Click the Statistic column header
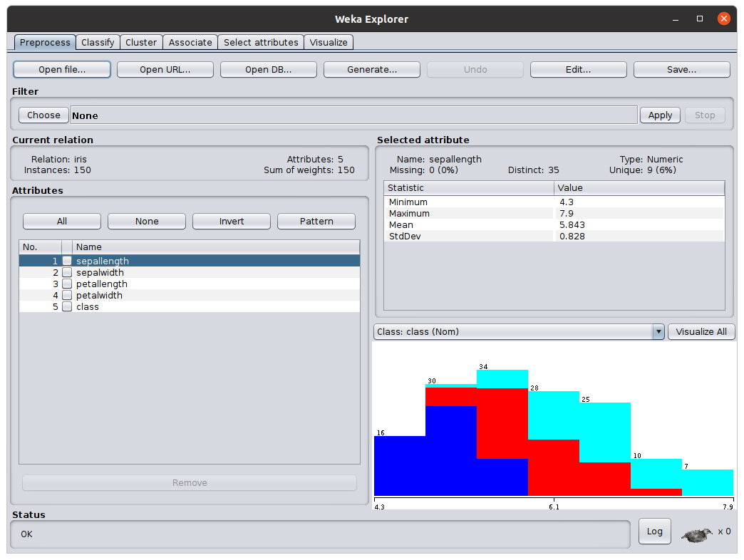This screenshot has width=744, height=560. pyautogui.click(x=469, y=188)
